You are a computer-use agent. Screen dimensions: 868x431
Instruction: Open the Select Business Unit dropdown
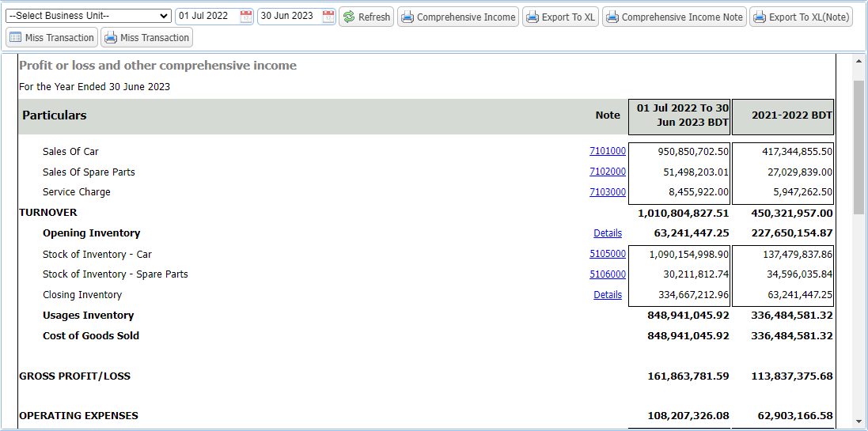click(89, 16)
